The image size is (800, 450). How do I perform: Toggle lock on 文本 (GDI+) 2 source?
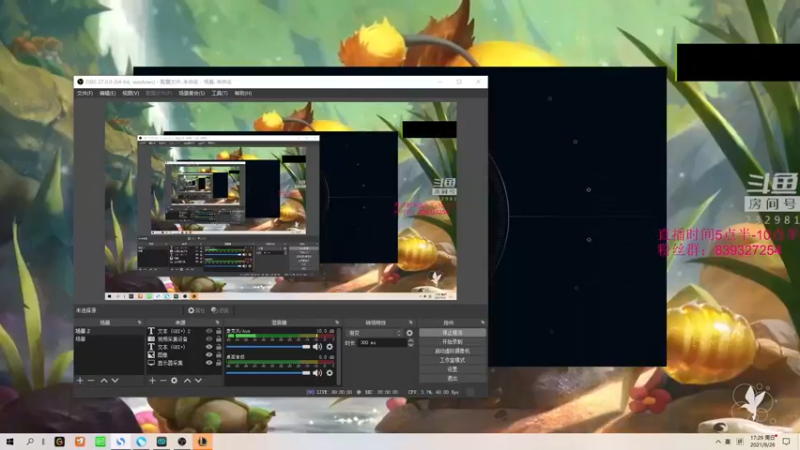pyautogui.click(x=218, y=331)
